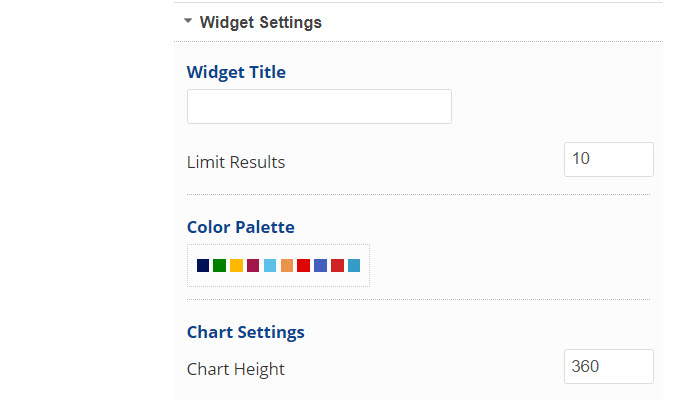Click the indigo blue palette swatch
The height and width of the screenshot is (400, 688).
pyautogui.click(x=320, y=266)
